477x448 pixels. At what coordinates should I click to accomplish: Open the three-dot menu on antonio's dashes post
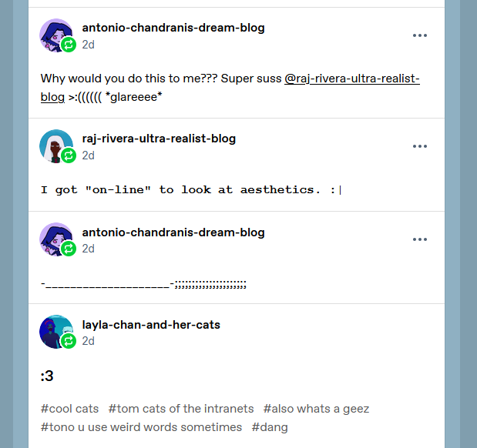pos(420,239)
